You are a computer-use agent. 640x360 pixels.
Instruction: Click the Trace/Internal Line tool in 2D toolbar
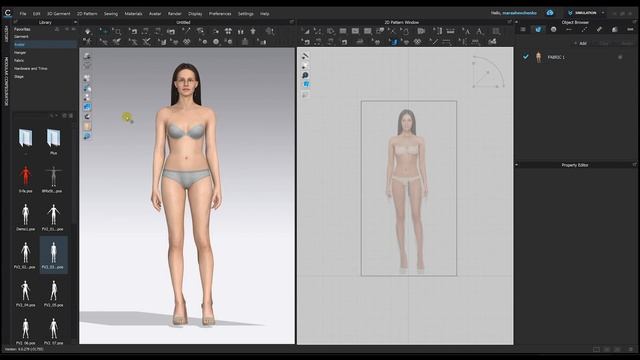tap(393, 31)
